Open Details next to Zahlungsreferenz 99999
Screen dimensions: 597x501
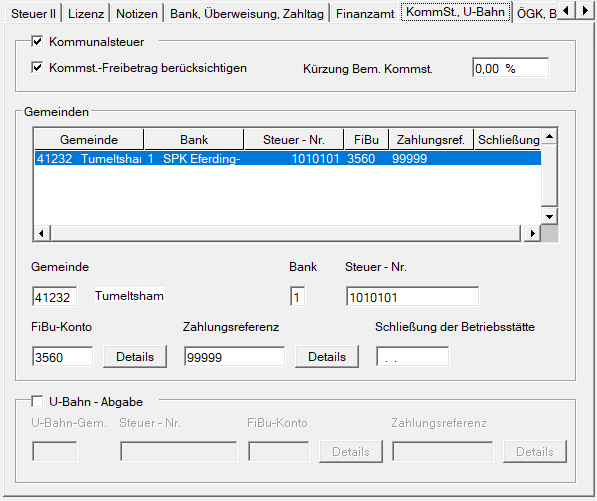(x=327, y=357)
